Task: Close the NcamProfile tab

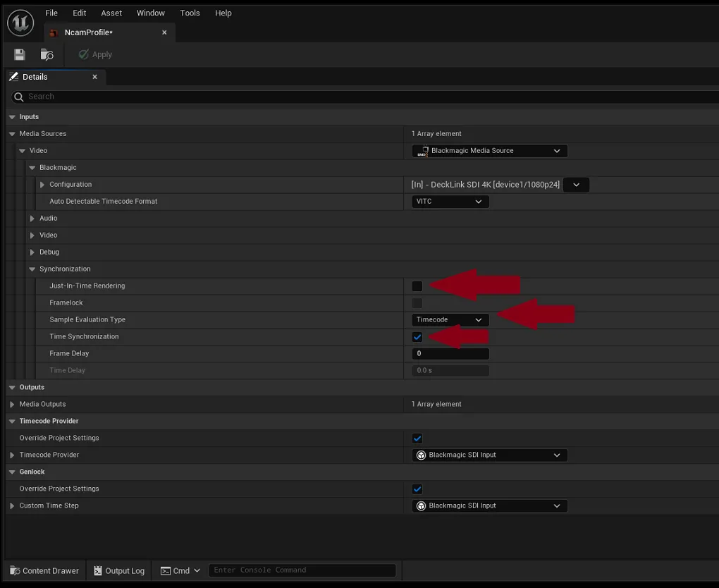Action: [164, 32]
